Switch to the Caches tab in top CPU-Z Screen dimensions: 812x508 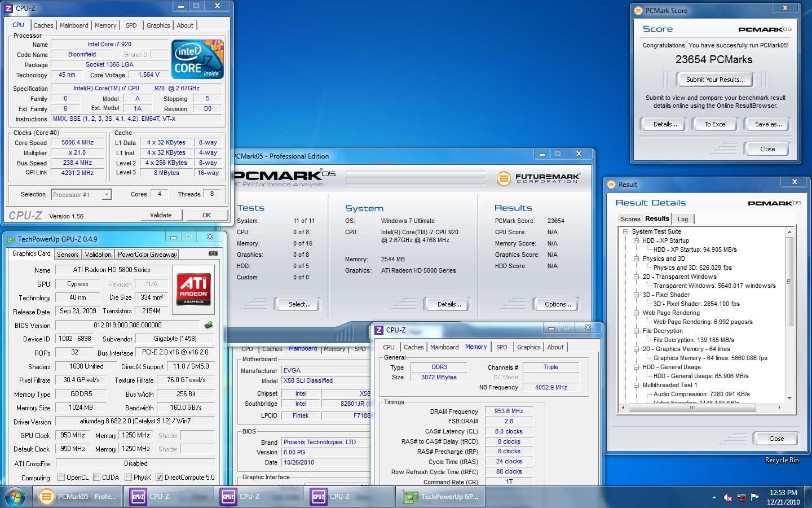click(x=43, y=25)
